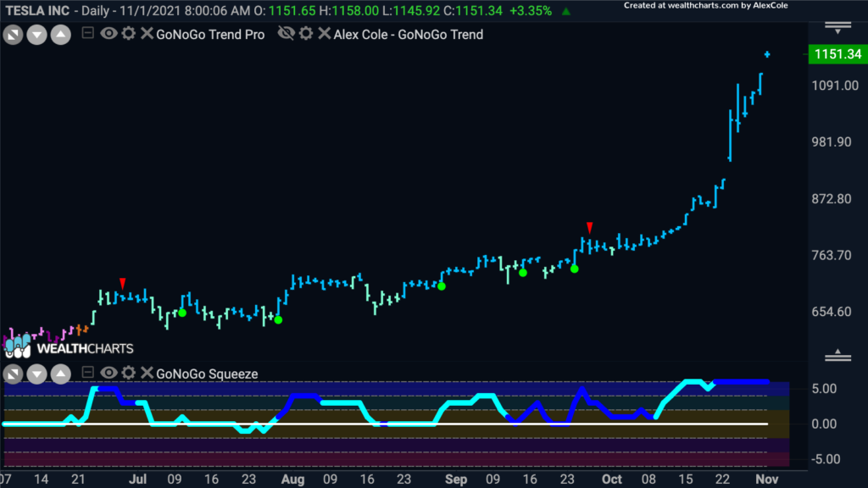
Task: Open settings for Alex Cole GoNoGo Trend
Action: click(x=305, y=34)
